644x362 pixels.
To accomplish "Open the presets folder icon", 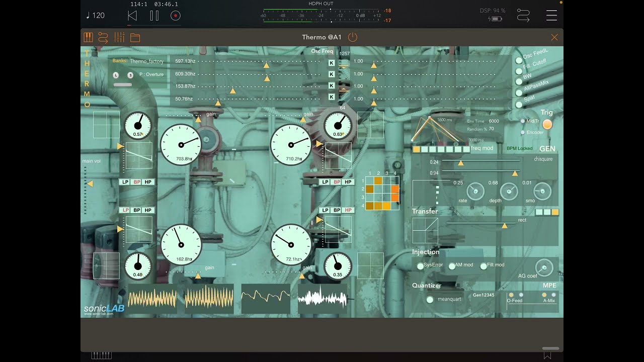I will pos(135,38).
